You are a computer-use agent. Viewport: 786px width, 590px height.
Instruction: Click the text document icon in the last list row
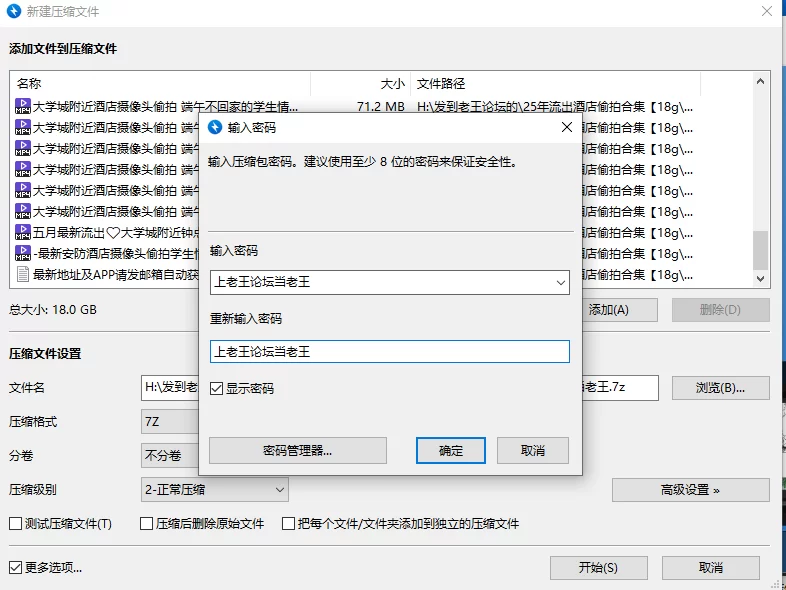click(x=23, y=274)
